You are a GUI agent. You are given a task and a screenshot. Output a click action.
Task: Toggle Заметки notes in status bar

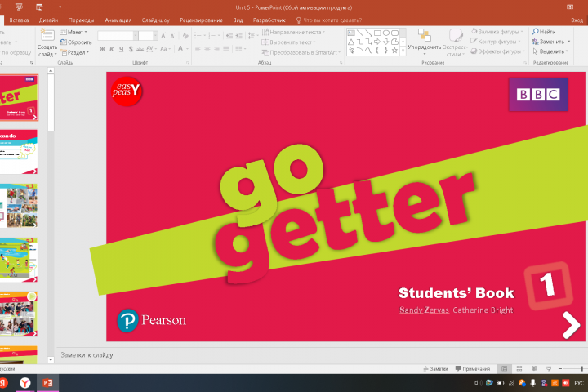point(435,369)
